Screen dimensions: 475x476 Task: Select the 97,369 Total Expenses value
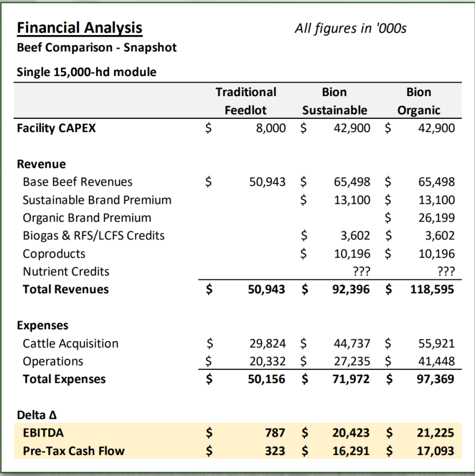pyautogui.click(x=435, y=379)
